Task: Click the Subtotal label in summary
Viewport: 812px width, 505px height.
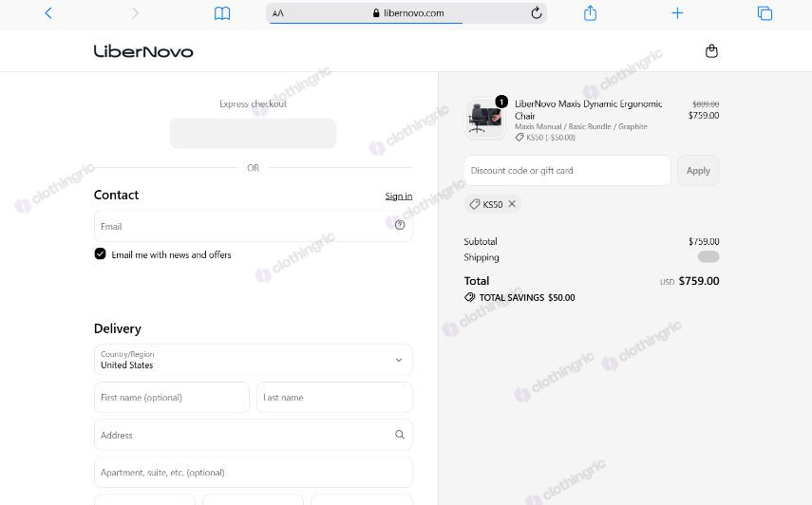Action: pos(481,241)
